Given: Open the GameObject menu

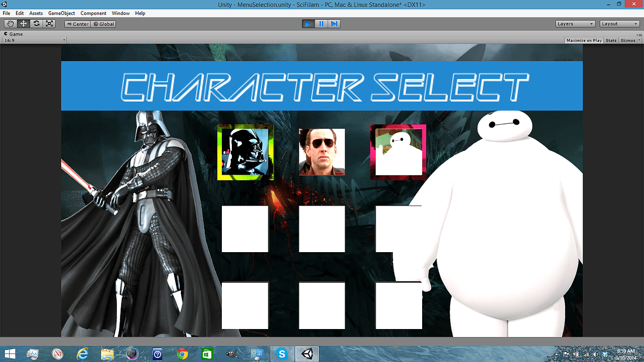Looking at the screenshot, I should pyautogui.click(x=61, y=13).
